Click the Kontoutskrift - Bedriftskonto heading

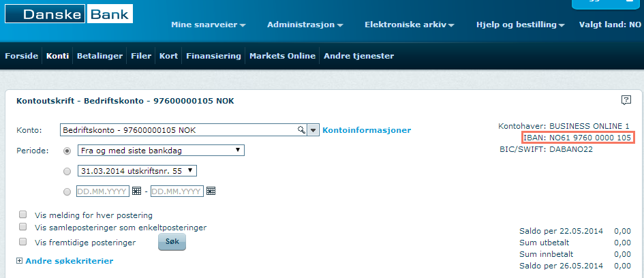pyautogui.click(x=125, y=101)
